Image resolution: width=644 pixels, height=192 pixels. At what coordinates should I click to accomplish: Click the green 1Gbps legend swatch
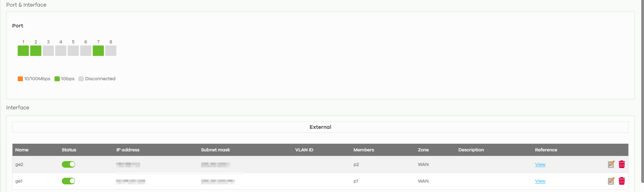[57, 79]
